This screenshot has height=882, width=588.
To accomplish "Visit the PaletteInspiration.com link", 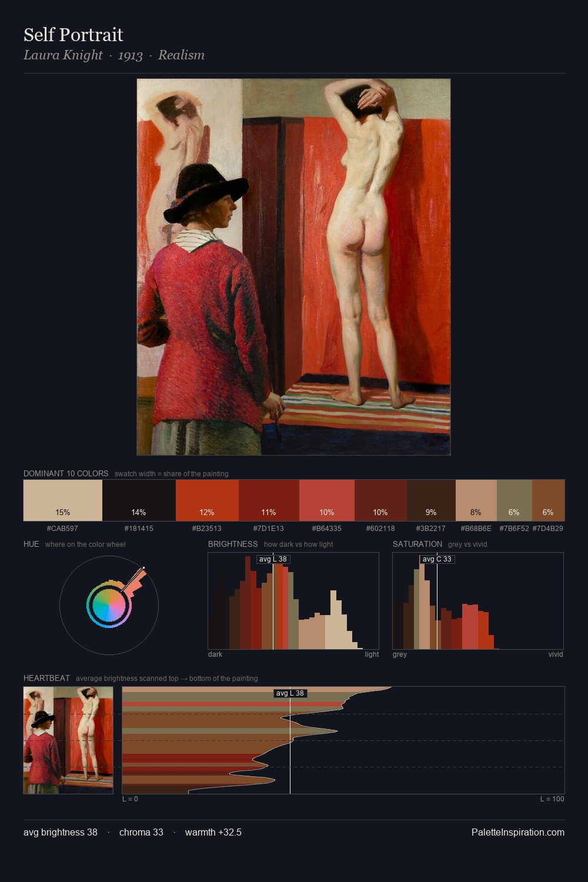I will point(518,832).
